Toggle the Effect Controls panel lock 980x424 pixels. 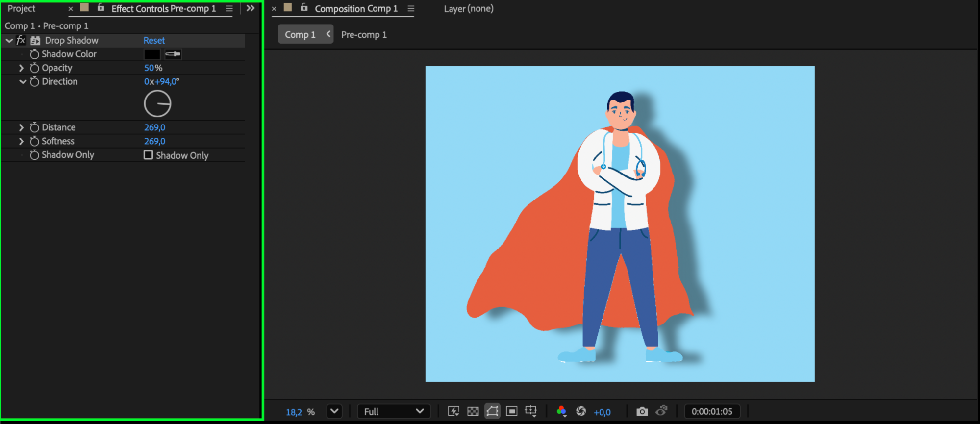click(x=101, y=8)
